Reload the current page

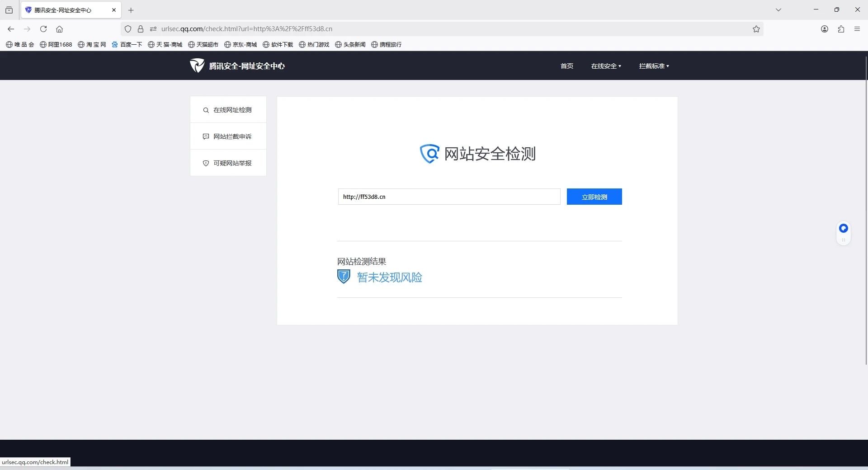(43, 29)
